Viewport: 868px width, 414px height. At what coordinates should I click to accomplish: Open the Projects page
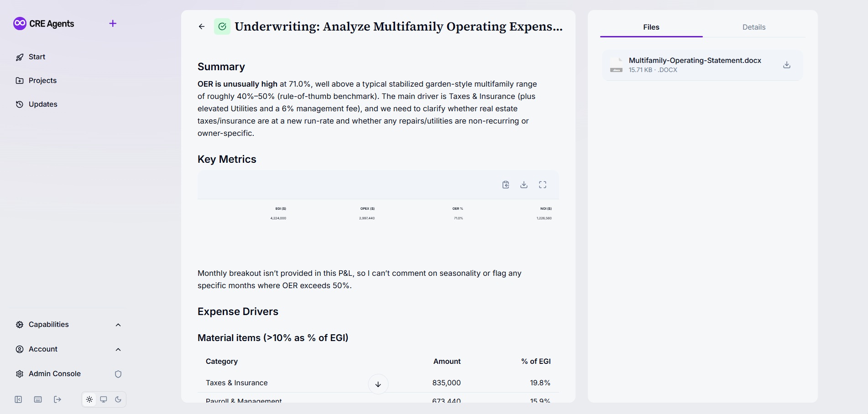click(42, 81)
